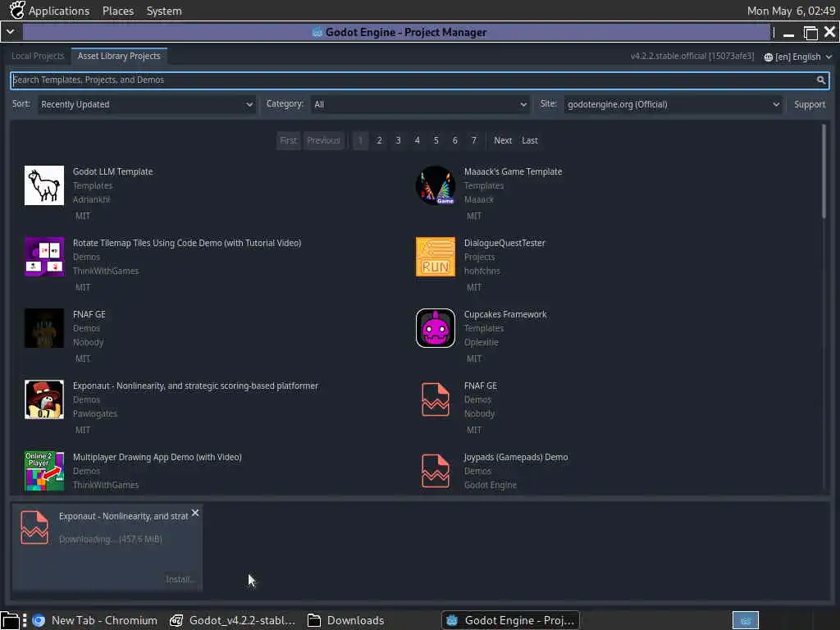The width and height of the screenshot is (840, 630).
Task: Open the window menu chevron in title bar
Action: (x=10, y=32)
